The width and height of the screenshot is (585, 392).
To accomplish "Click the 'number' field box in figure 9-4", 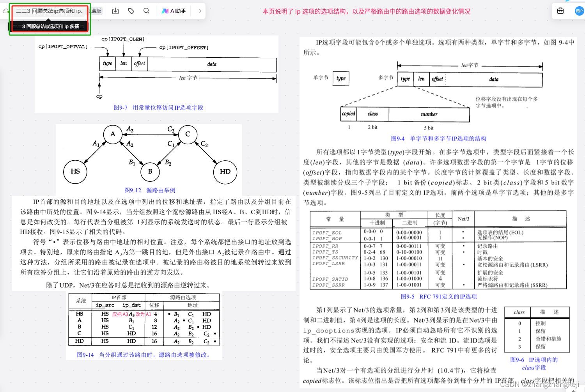I will pos(429,114).
